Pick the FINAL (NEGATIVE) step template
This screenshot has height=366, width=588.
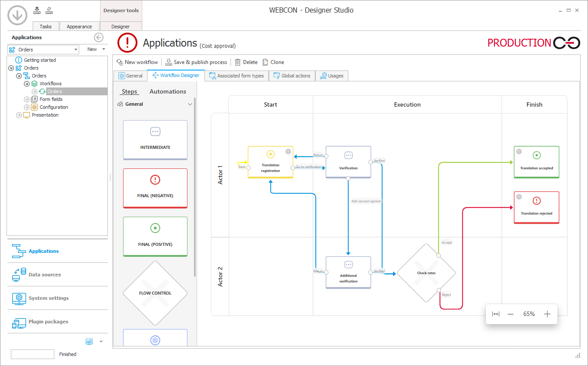[x=155, y=188]
